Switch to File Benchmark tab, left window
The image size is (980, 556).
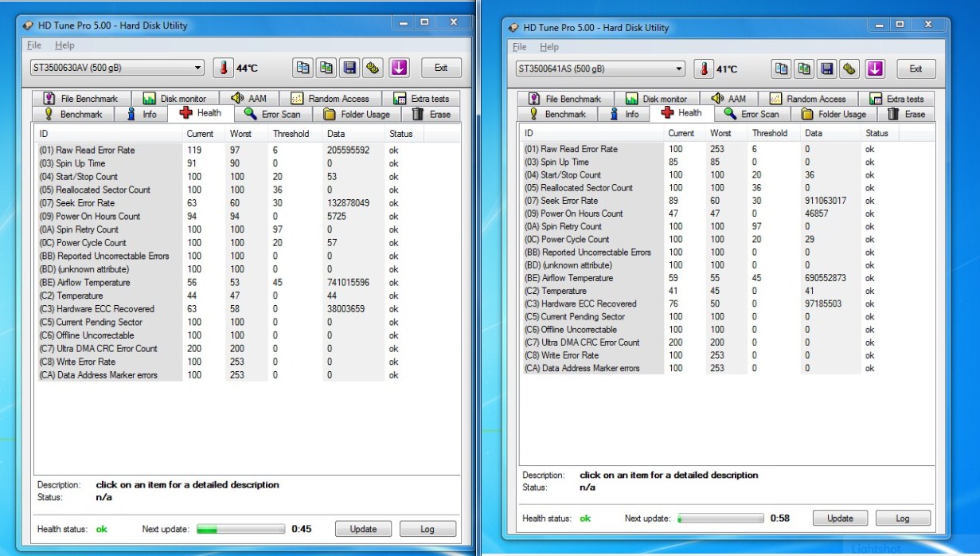(80, 99)
